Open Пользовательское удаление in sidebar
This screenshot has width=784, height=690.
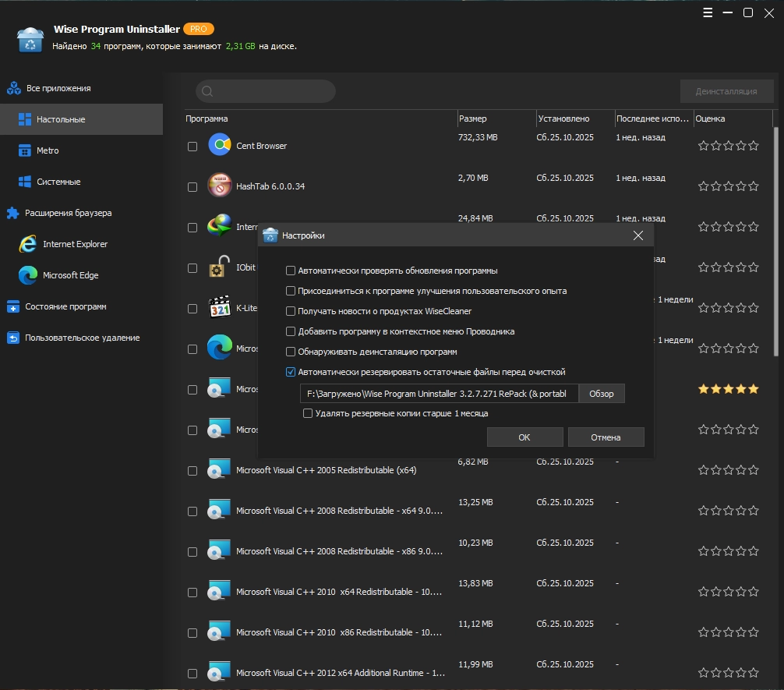tap(82, 338)
